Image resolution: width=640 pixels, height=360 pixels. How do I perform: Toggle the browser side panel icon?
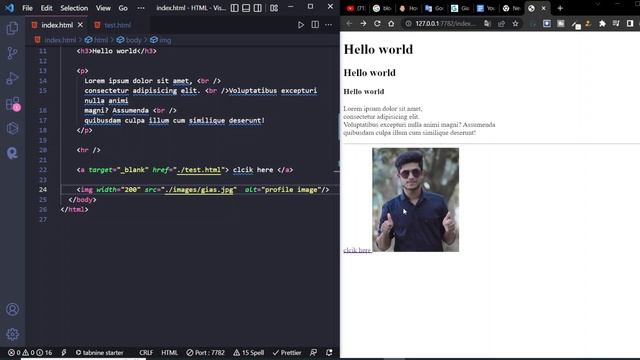630,24
